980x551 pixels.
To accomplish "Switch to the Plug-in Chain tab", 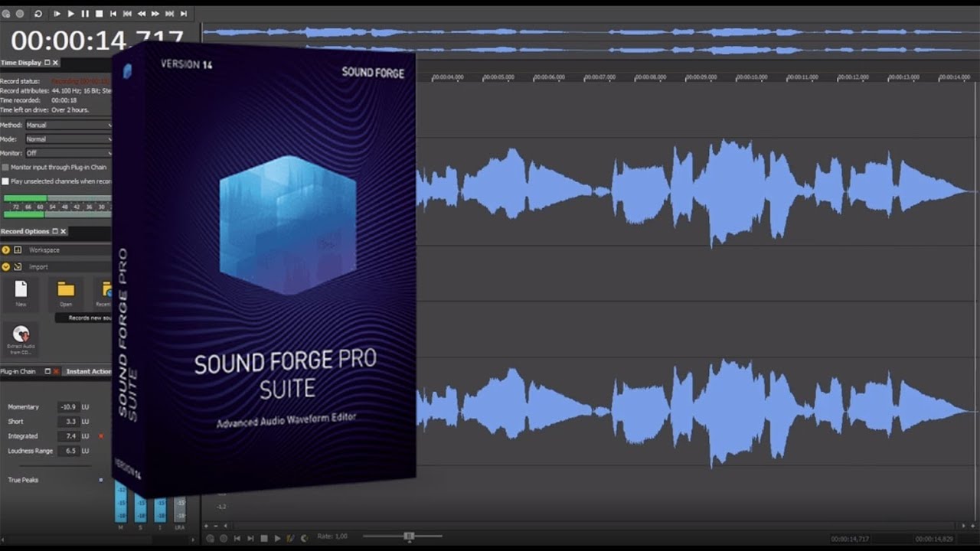I will [18, 371].
